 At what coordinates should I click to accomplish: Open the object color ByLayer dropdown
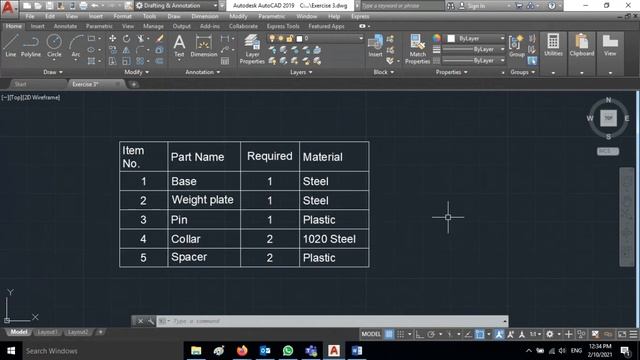point(476,38)
